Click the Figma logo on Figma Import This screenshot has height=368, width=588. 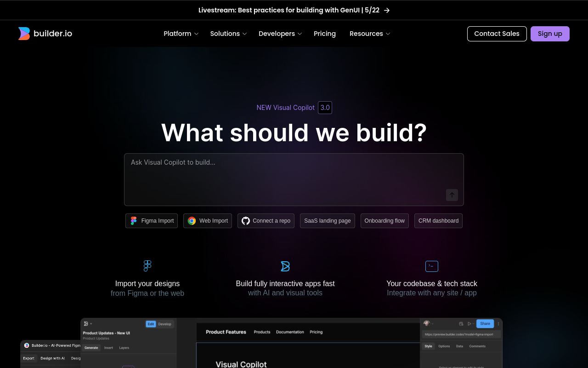tap(134, 221)
